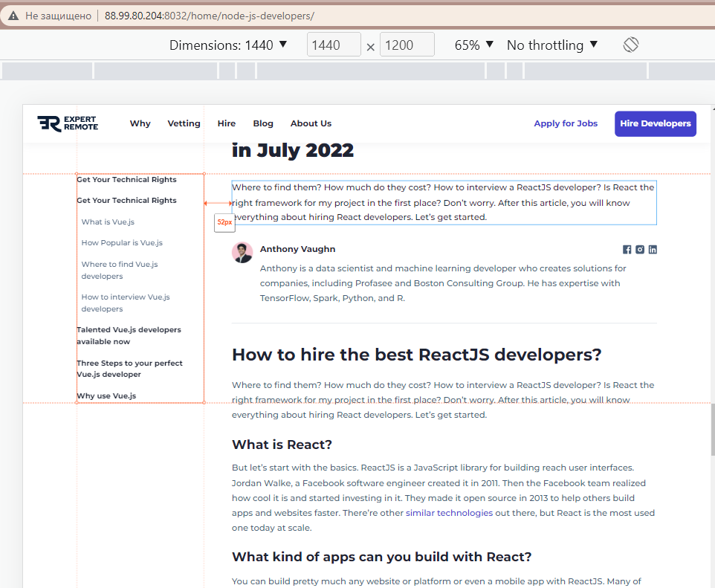Open the similar technologies link

click(x=449, y=513)
